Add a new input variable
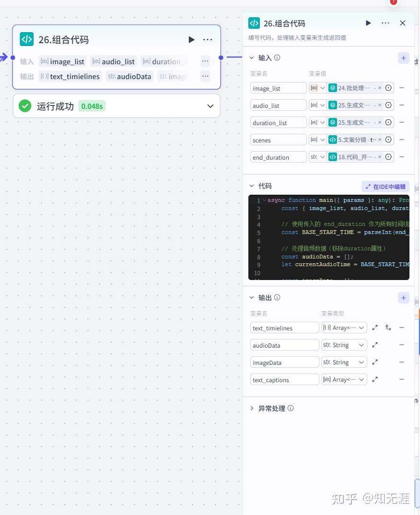 tap(403, 58)
